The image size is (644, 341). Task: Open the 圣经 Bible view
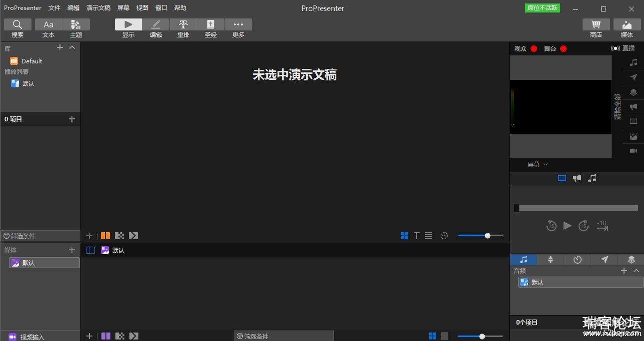tap(211, 28)
